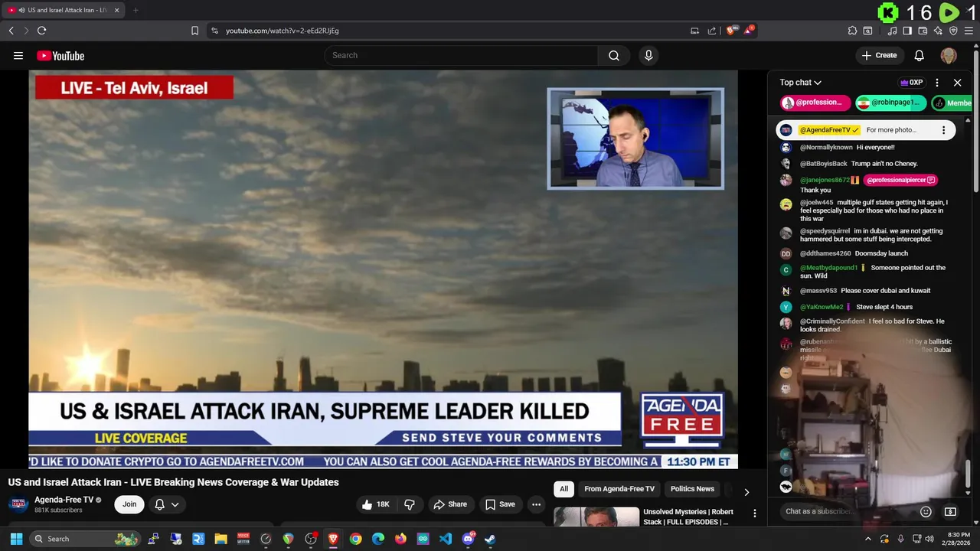
Task: Mute the tab using its speaker icon
Action: point(21,10)
